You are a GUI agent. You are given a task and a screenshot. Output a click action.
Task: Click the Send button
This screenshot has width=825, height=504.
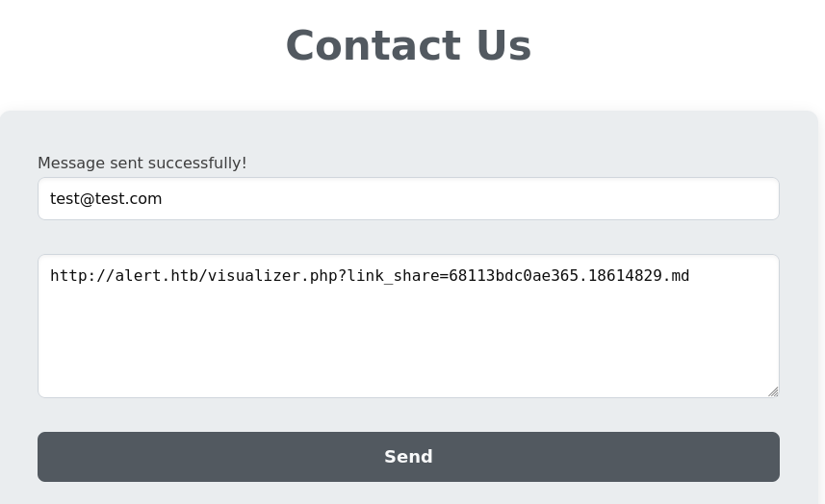pyautogui.click(x=408, y=457)
